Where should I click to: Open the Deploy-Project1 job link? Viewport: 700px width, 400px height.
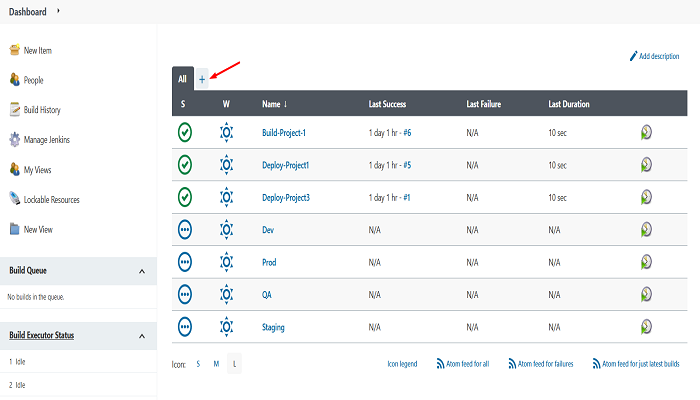pyautogui.click(x=285, y=165)
